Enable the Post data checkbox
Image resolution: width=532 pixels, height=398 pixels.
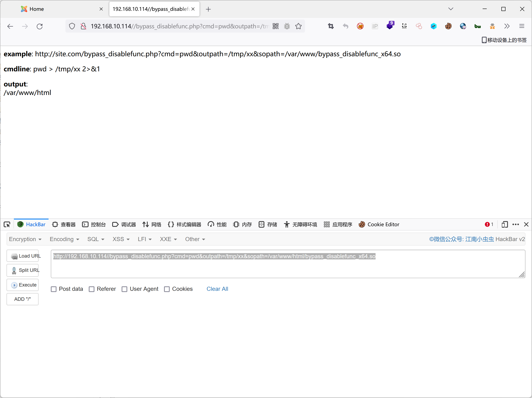[54, 289]
